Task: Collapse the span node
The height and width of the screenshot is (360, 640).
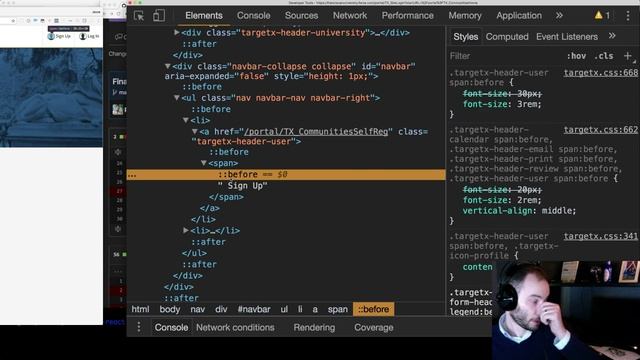Action: 204,163
